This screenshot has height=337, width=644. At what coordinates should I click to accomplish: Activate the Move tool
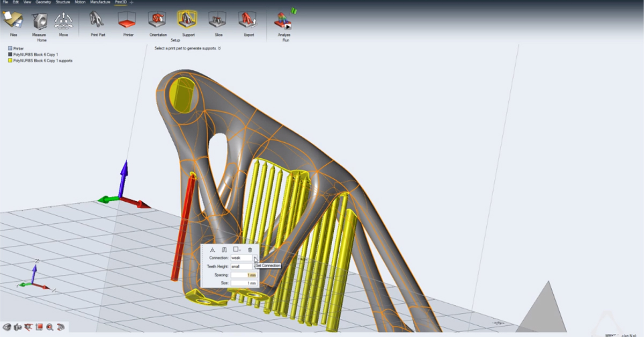(x=63, y=20)
